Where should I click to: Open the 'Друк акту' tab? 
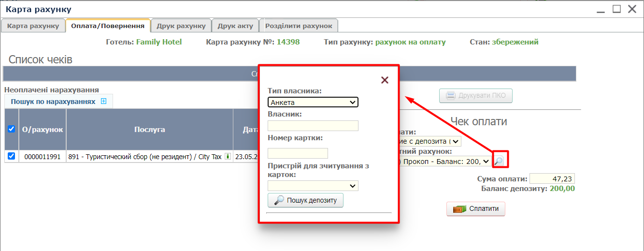coord(235,26)
